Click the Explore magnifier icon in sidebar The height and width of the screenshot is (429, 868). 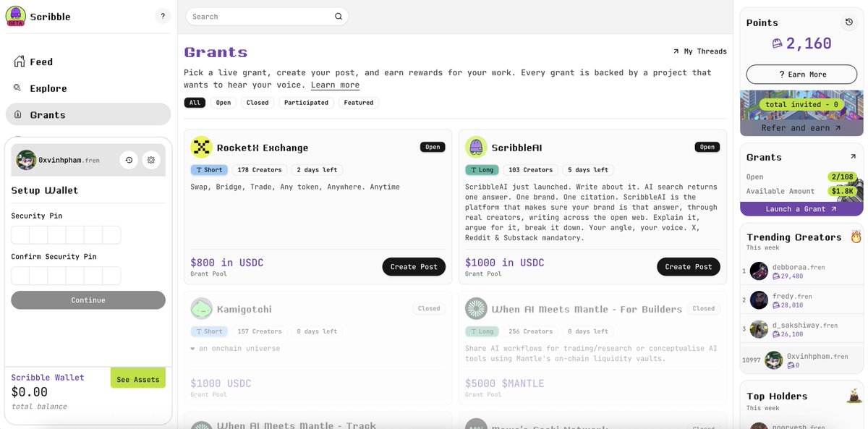17,88
